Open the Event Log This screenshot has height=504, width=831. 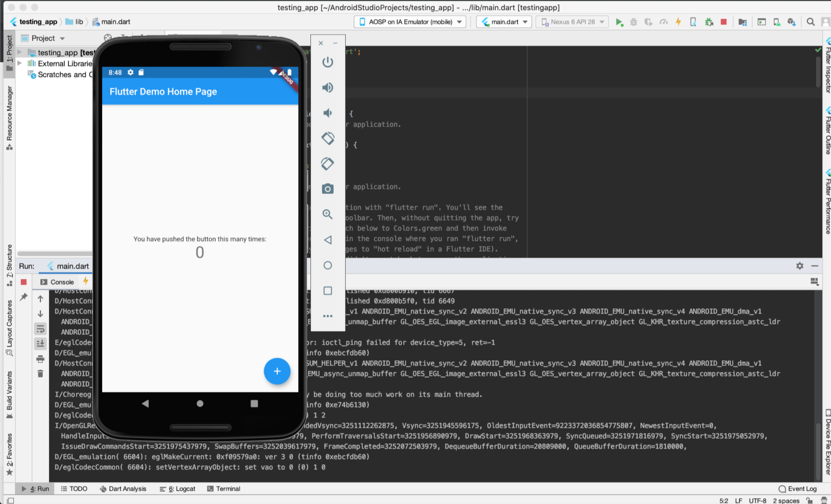(797, 489)
